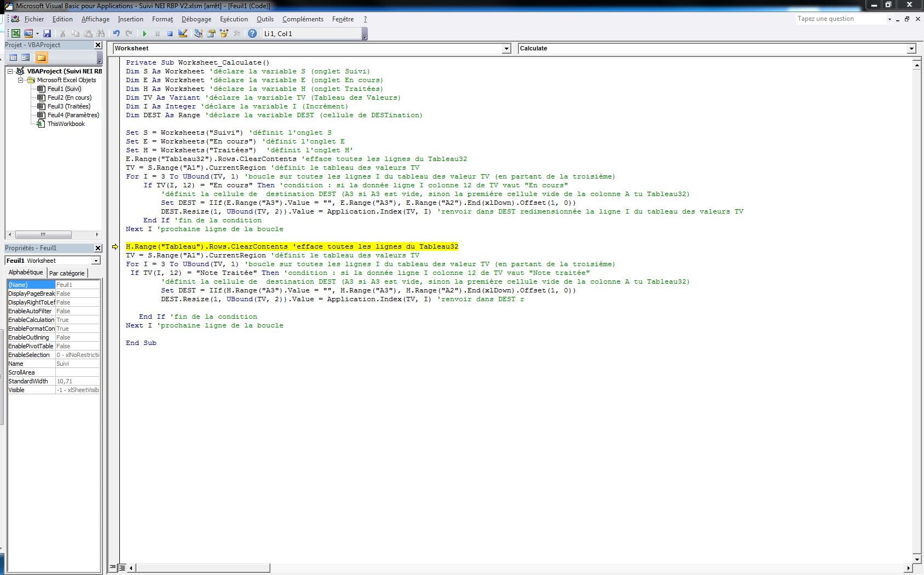Image resolution: width=924 pixels, height=575 pixels.
Task: Click the Run macro play icon
Action: [x=145, y=34]
